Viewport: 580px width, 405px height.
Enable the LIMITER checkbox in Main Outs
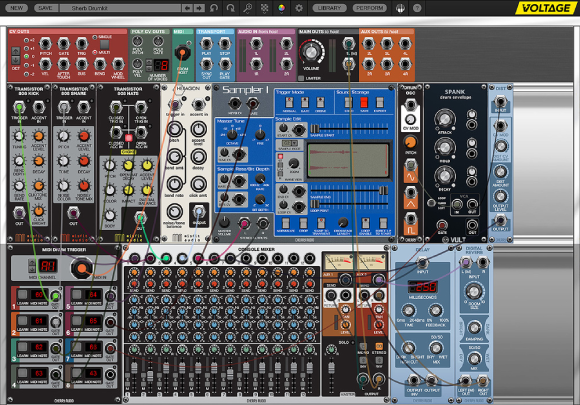(301, 78)
